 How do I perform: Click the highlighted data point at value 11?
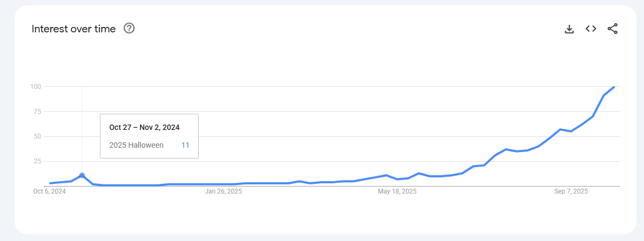(x=82, y=175)
